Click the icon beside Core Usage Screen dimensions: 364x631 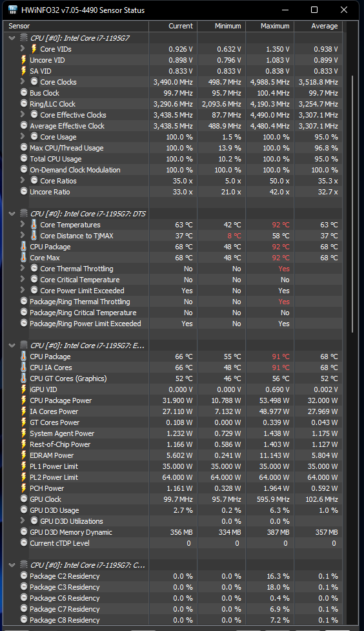pyautogui.click(x=34, y=137)
